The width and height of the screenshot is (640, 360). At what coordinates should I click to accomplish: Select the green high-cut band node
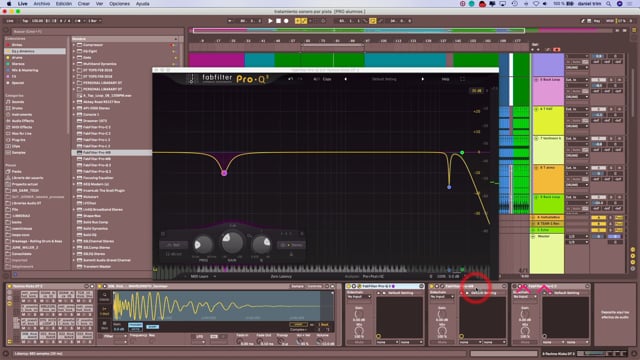462,153
